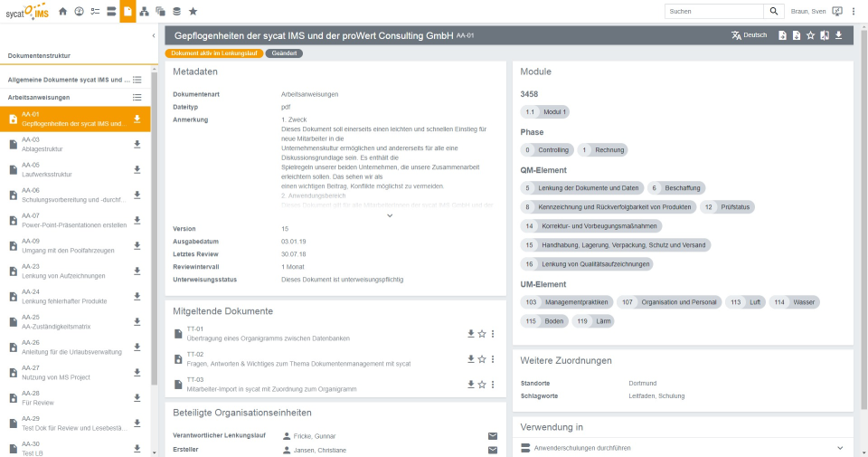Click Dokument aktiv im Lenkungslauf badge
This screenshot has height=457, width=868.
214,53
